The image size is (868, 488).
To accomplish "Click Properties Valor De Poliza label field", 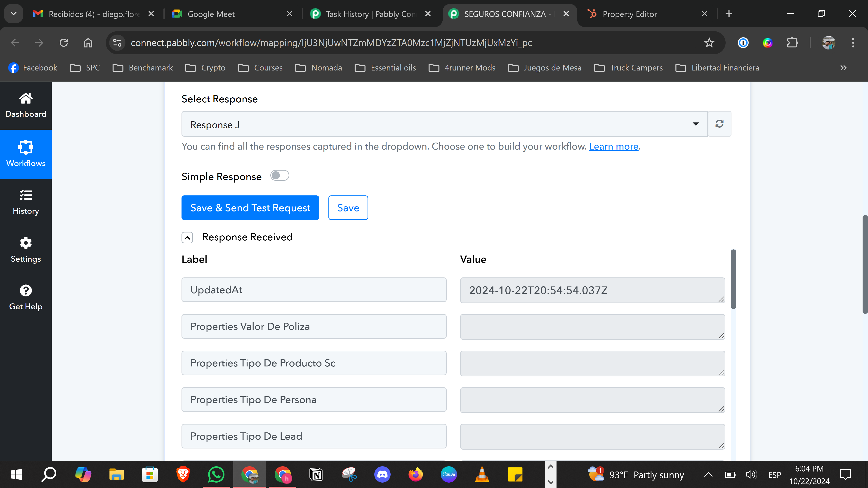I will click(314, 326).
